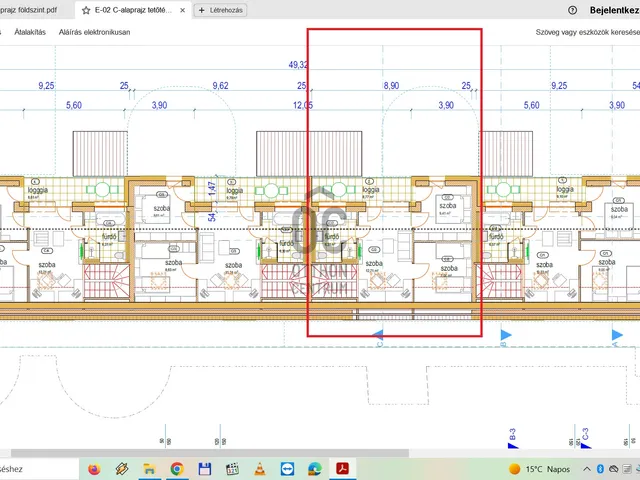This screenshot has width=640, height=480.
Task: Click the 1,47 vertical dimension label
Action: point(211,188)
